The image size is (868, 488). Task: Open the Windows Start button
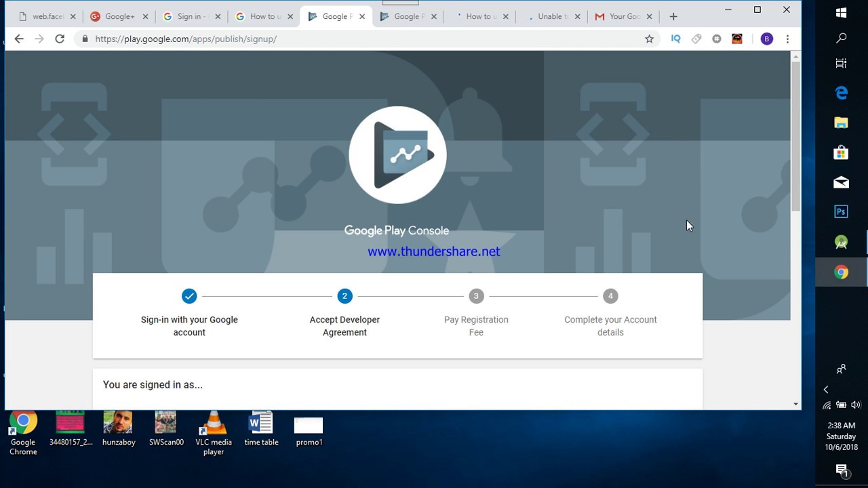[842, 12]
